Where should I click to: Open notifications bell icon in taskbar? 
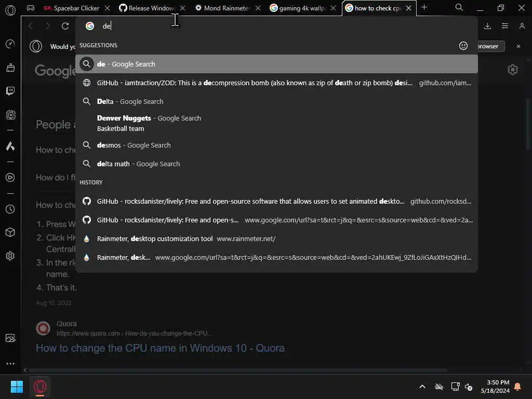(518, 387)
